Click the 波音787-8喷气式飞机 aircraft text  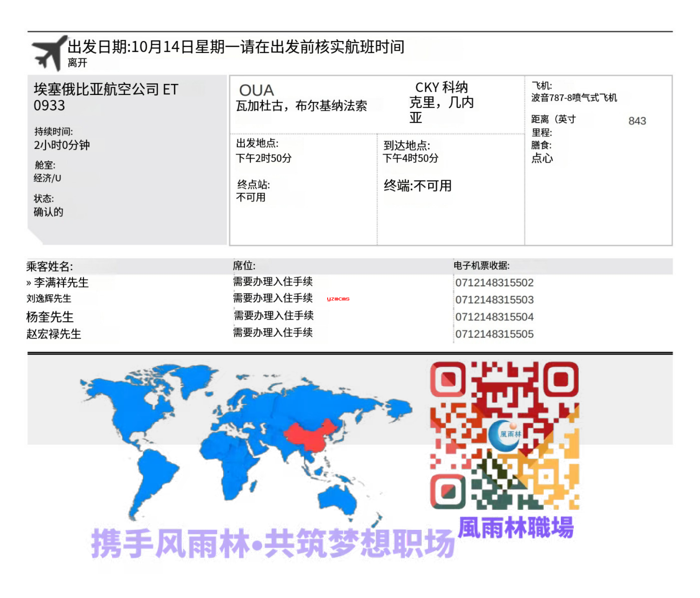[x=574, y=98]
